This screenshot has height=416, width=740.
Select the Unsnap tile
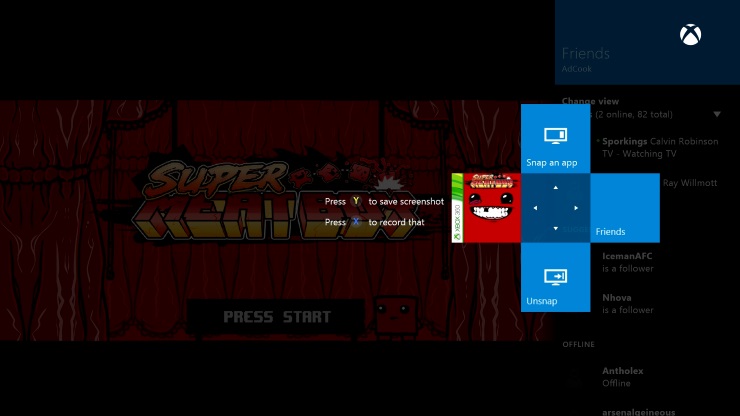(x=555, y=277)
